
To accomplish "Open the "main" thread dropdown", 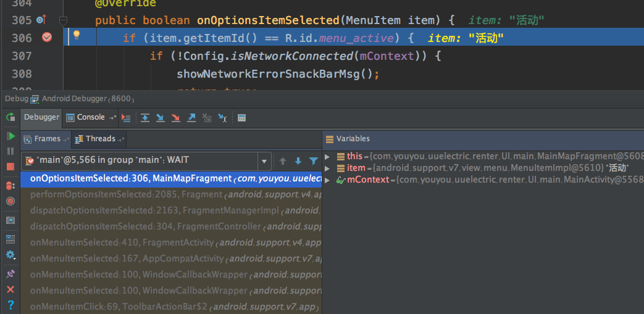I will click(x=146, y=161).
